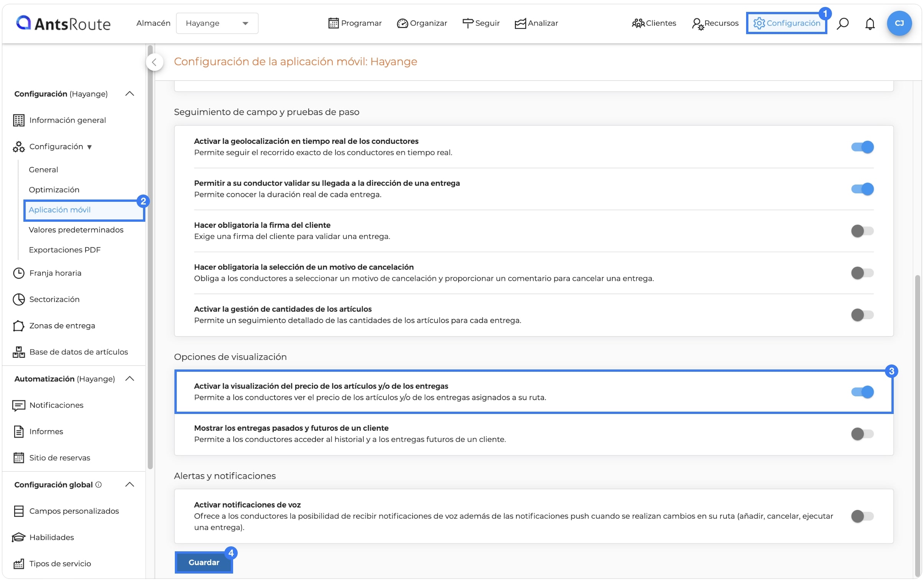Open the Organizar menu
This screenshot has height=582, width=924.
(422, 23)
